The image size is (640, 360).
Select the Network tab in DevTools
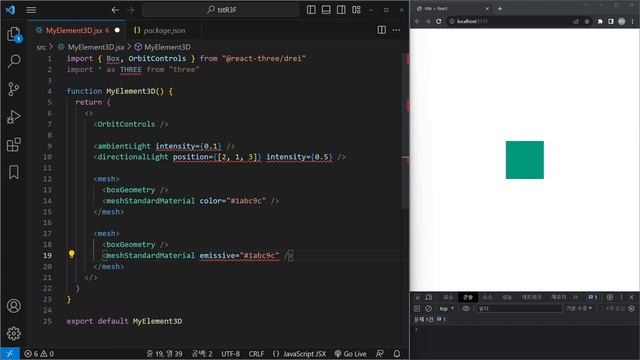click(531, 297)
